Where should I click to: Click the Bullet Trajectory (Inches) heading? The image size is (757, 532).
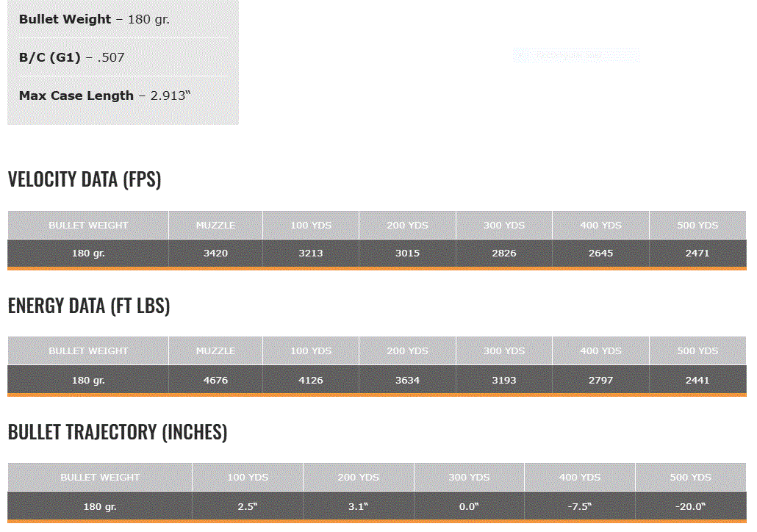(118, 432)
